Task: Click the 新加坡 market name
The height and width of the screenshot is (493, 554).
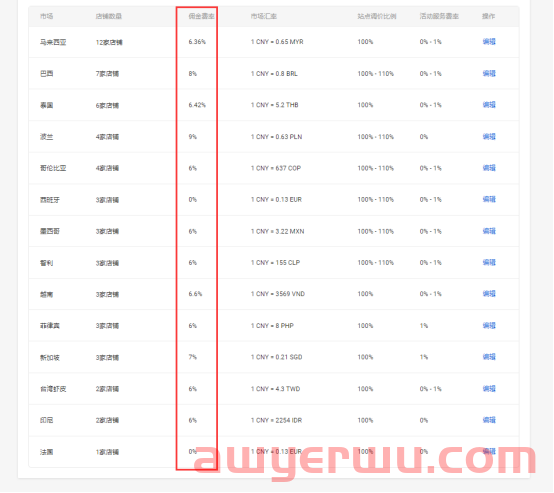Action: (x=50, y=358)
